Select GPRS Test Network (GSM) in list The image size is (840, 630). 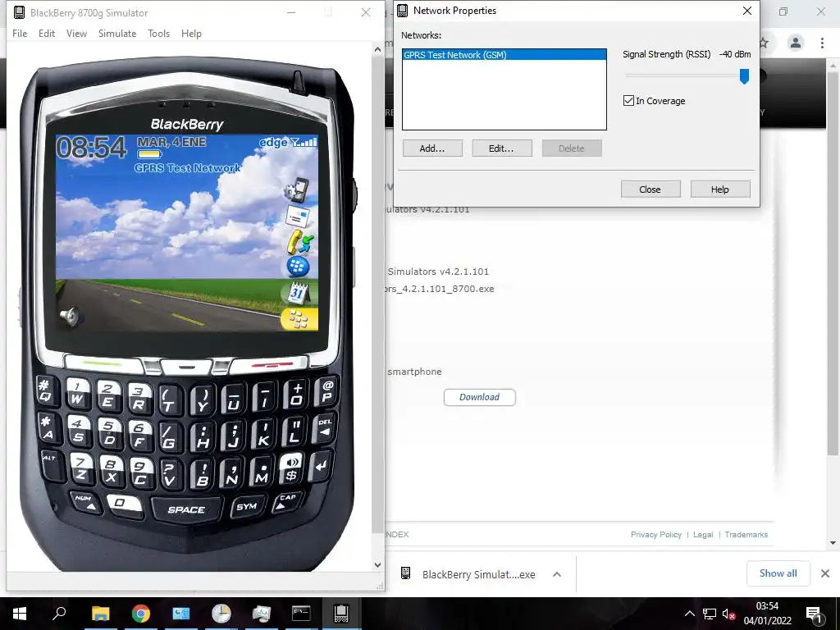tap(504, 55)
